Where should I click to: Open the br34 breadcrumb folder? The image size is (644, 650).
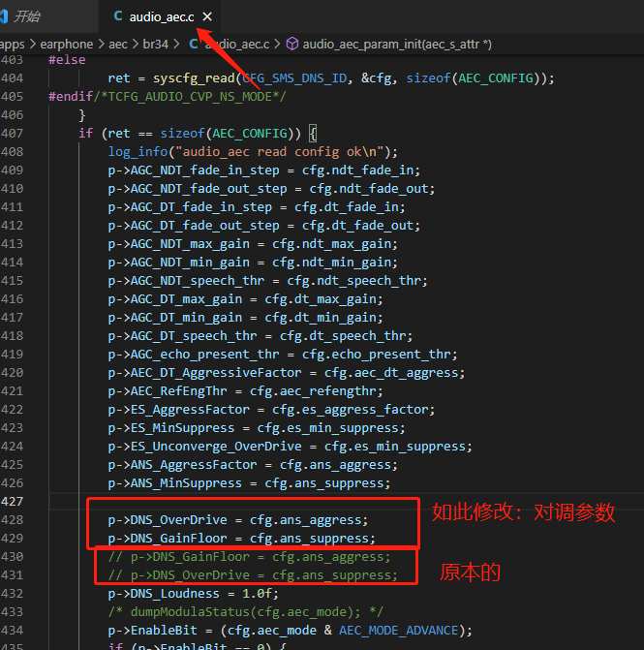click(155, 44)
